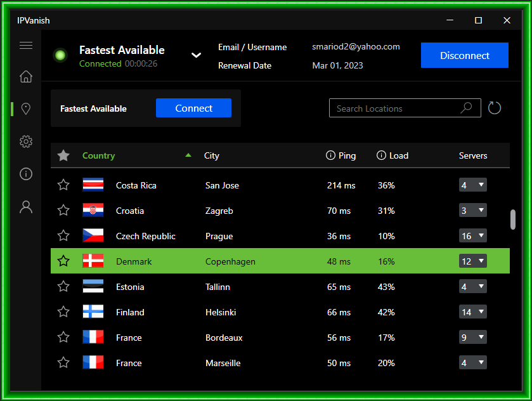
Task: Click the refresh server list icon
Action: [495, 108]
